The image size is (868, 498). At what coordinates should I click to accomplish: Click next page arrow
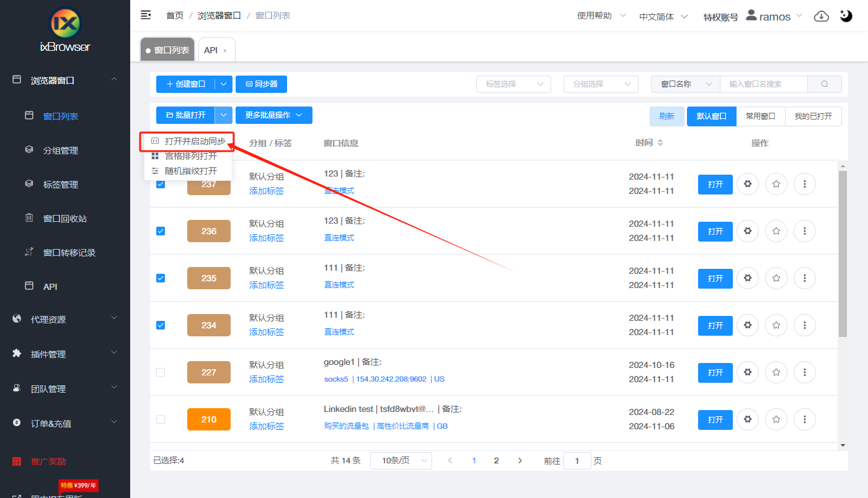pos(520,461)
